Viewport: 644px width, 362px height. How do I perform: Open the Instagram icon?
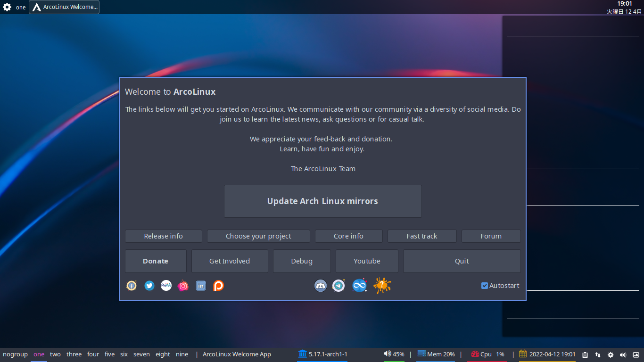pos(183,286)
